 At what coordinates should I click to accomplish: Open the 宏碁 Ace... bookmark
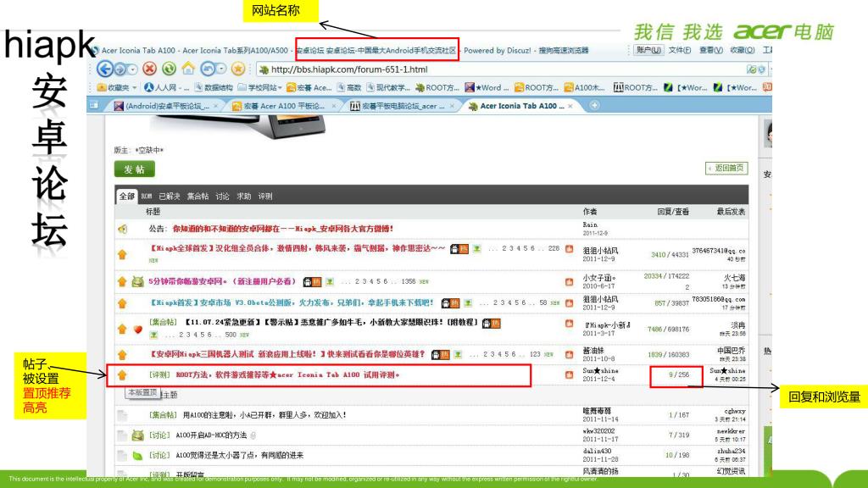point(309,87)
